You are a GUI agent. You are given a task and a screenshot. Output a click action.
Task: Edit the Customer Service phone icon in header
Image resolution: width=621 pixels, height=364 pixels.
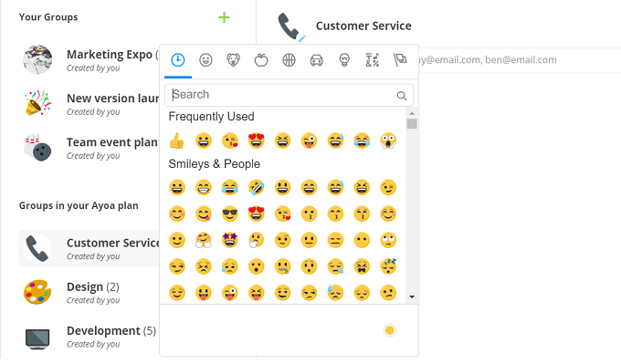[x=292, y=26]
